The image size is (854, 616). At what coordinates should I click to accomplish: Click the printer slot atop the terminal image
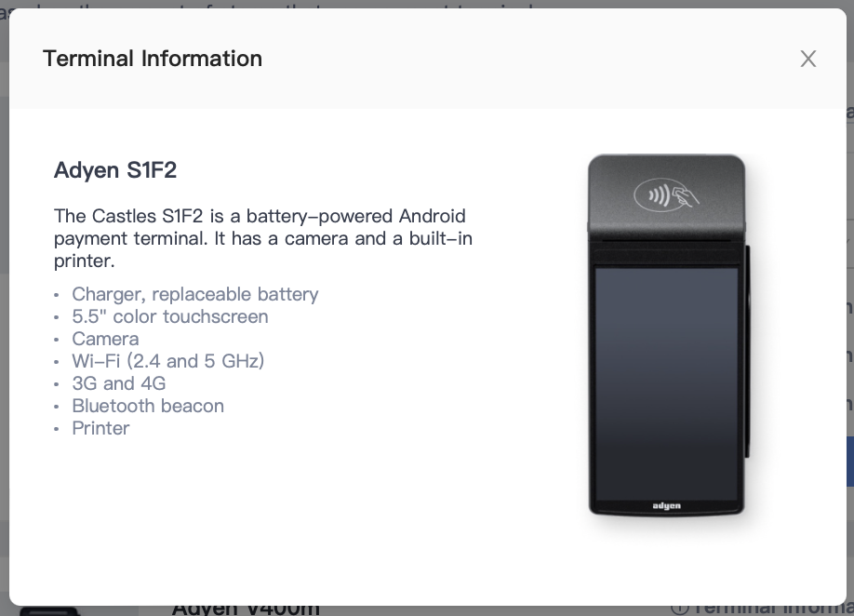pyautogui.click(x=666, y=242)
